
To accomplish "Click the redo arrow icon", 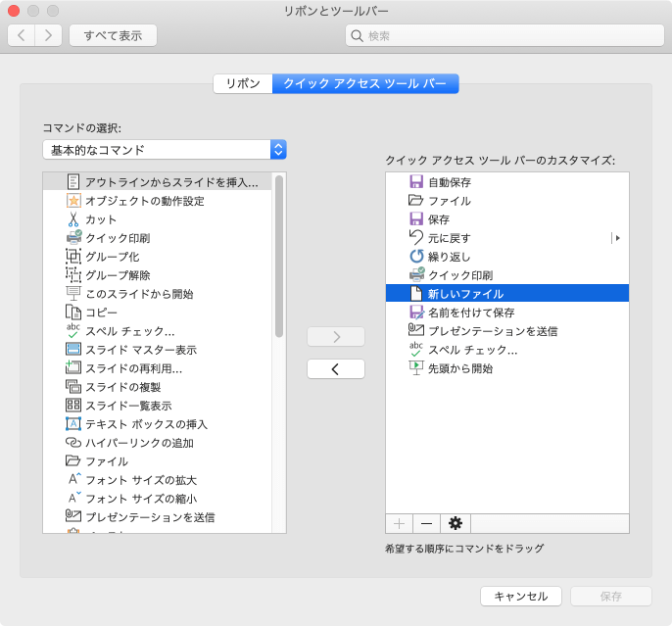I will [x=415, y=257].
